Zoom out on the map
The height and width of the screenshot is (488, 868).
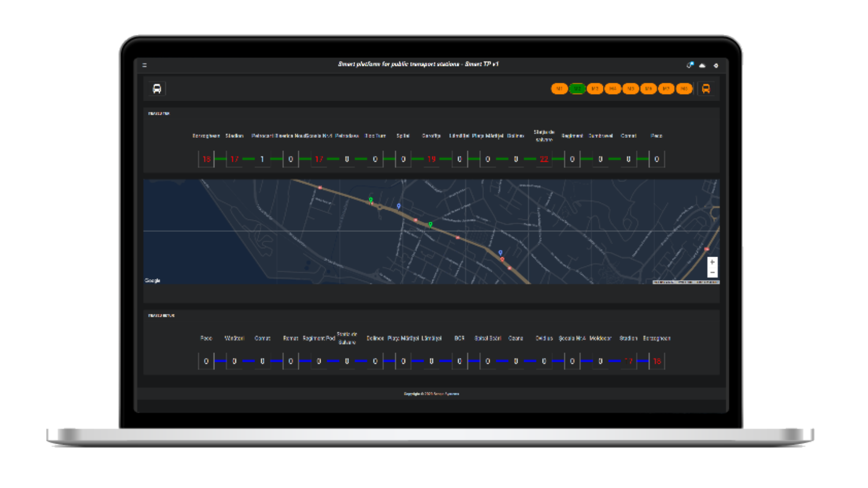click(712, 272)
